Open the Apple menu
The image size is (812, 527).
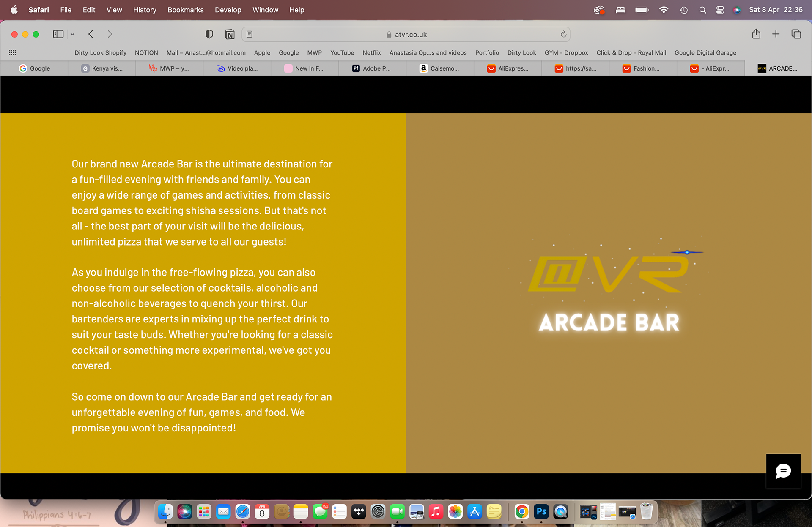pyautogui.click(x=14, y=10)
